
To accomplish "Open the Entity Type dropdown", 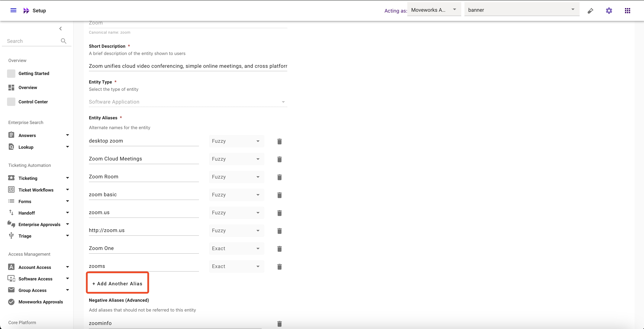I will coord(188,102).
